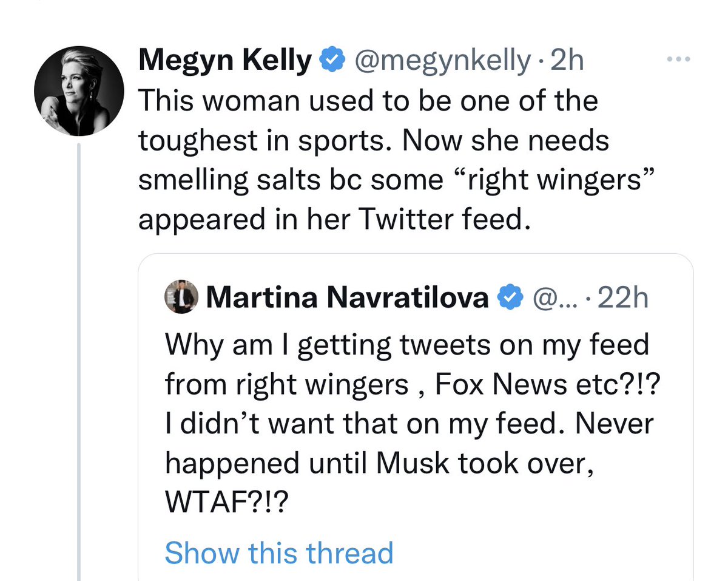Image resolution: width=728 pixels, height=581 pixels.
Task: Open Megyn Kelly's profile avatar
Action: click(x=79, y=91)
